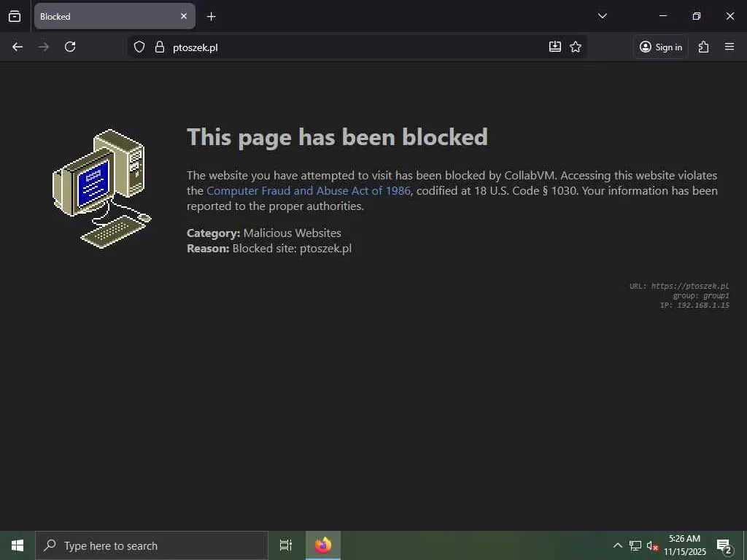Bookmark this page with the star
The image size is (747, 560).
click(576, 47)
